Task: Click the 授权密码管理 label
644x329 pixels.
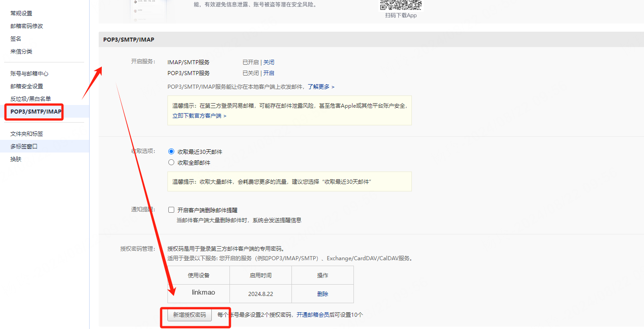Action: click(x=138, y=249)
